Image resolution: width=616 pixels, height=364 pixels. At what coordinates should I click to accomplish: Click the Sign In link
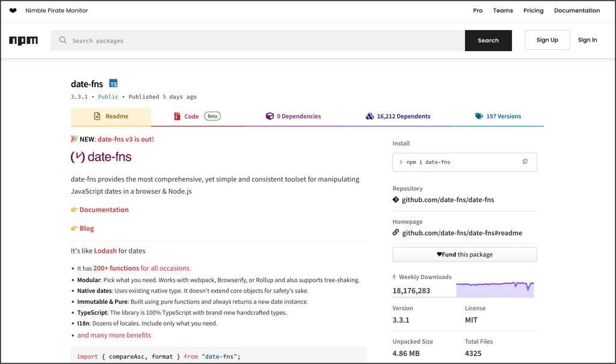click(x=587, y=40)
